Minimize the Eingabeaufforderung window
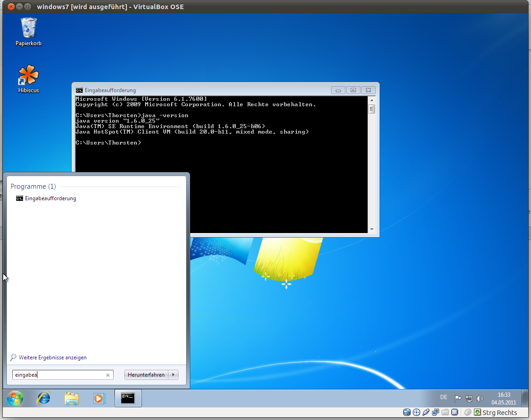 coord(338,90)
